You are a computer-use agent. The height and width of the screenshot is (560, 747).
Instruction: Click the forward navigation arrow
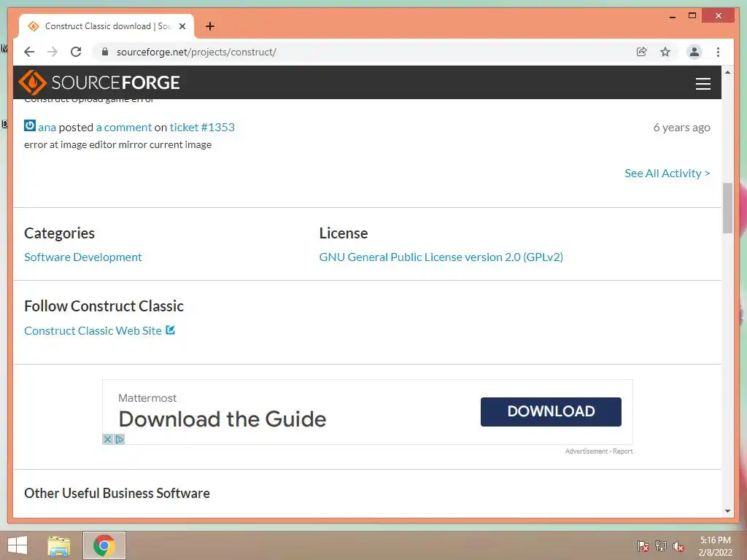click(53, 52)
